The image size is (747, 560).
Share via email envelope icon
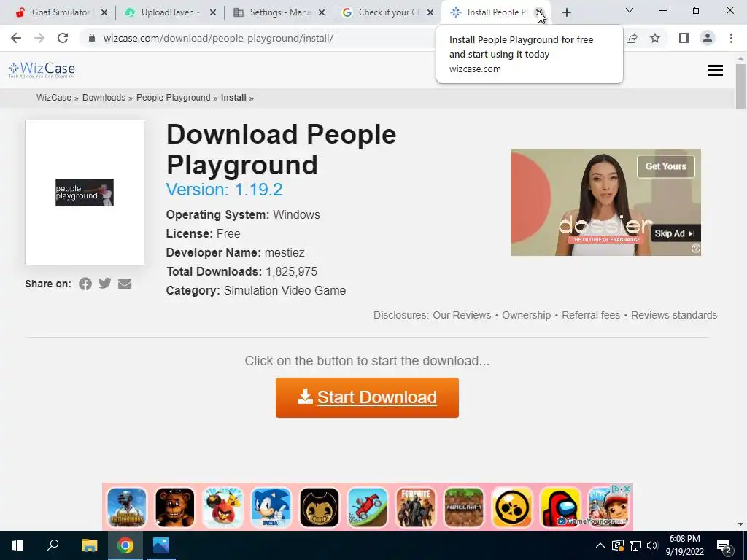[x=125, y=284]
